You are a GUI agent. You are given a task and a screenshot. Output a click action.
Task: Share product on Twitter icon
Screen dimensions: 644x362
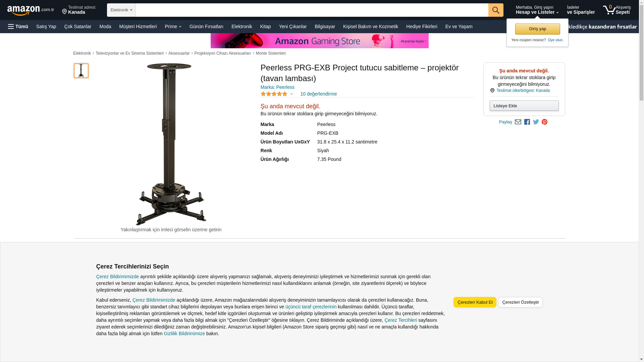[536, 122]
